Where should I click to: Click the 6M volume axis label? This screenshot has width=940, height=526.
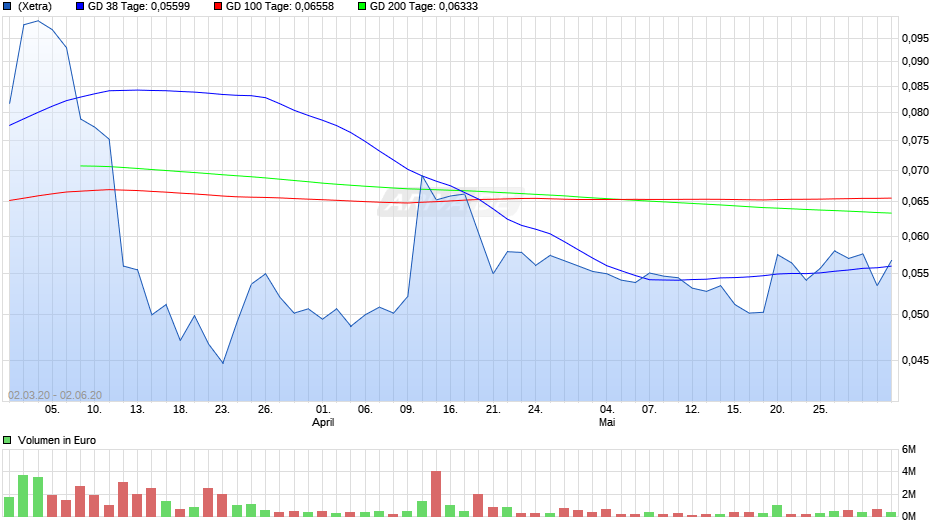909,449
